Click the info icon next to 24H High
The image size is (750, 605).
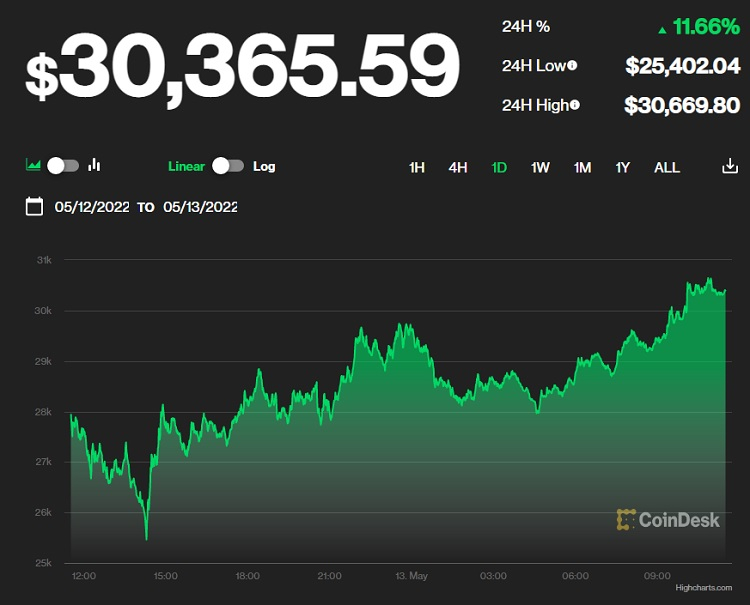pyautogui.click(x=575, y=105)
